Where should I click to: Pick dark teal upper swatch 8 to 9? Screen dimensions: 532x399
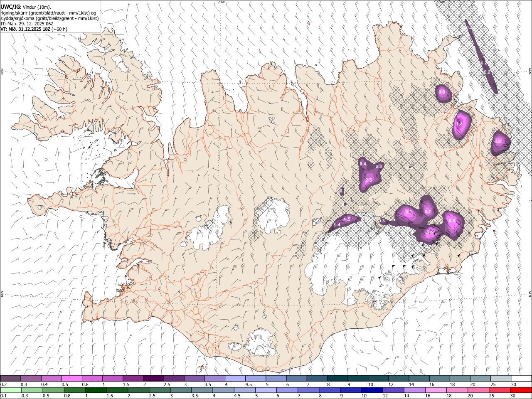(337, 378)
